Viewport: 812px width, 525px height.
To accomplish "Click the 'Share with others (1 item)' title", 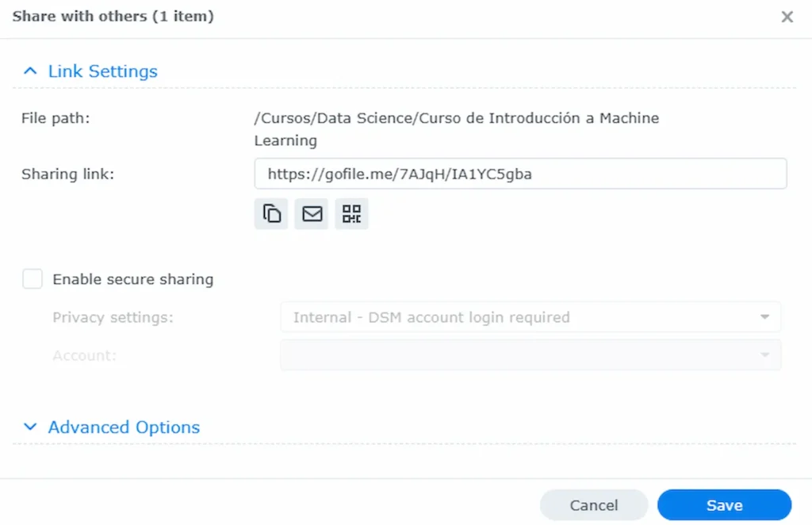I will click(113, 16).
